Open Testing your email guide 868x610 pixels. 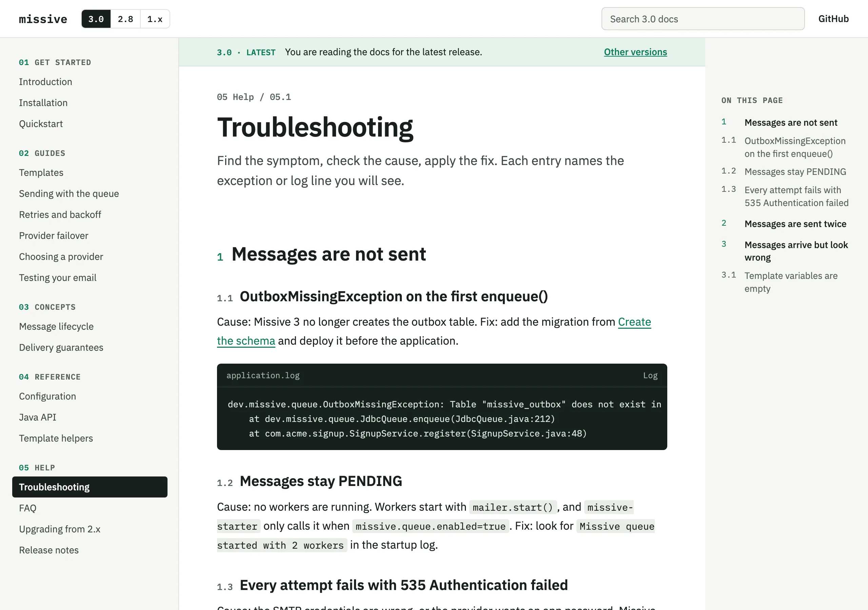pyautogui.click(x=57, y=278)
